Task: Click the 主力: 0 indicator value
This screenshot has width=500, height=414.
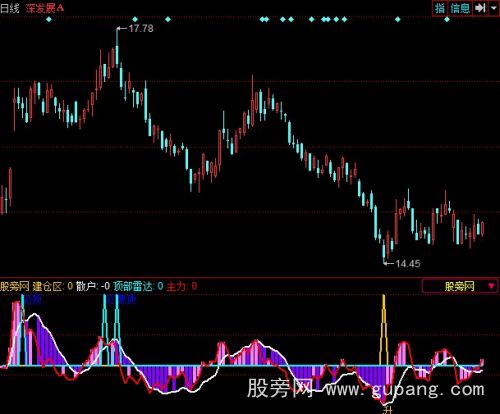Action: tap(182, 286)
